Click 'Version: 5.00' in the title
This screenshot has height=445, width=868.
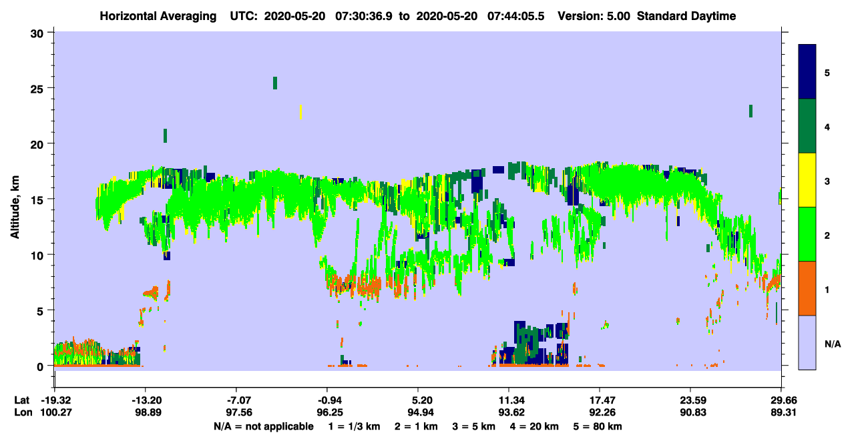coord(595,16)
